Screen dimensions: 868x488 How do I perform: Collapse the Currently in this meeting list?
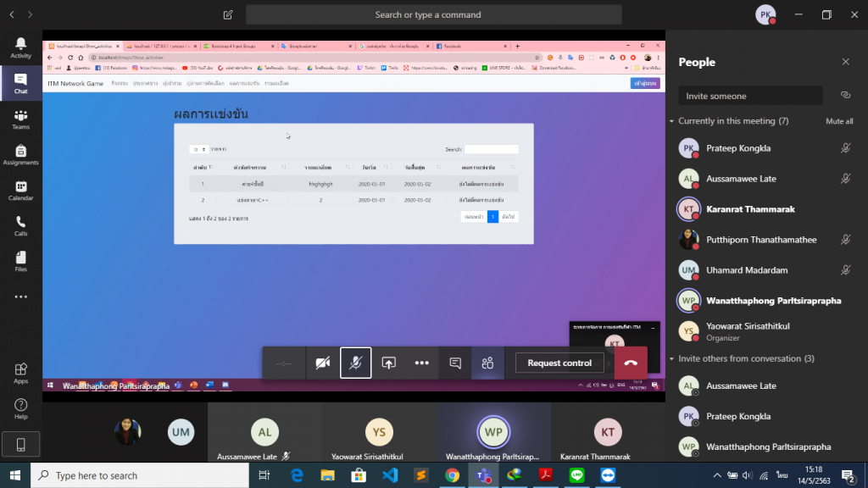point(671,121)
